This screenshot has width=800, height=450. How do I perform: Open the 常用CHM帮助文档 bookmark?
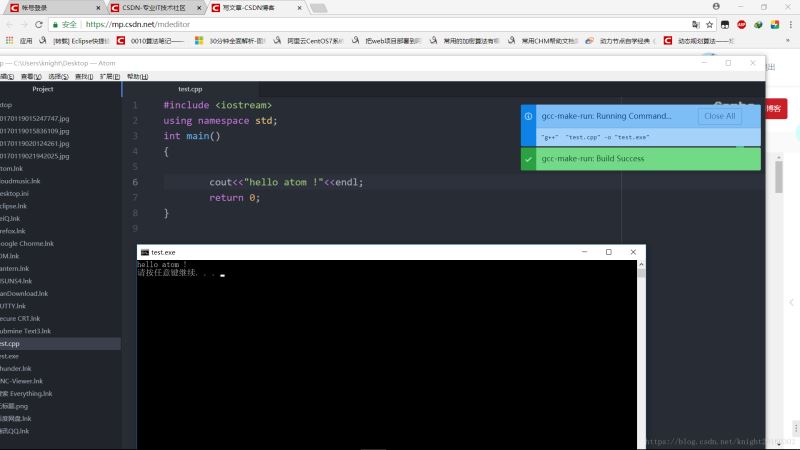point(543,41)
